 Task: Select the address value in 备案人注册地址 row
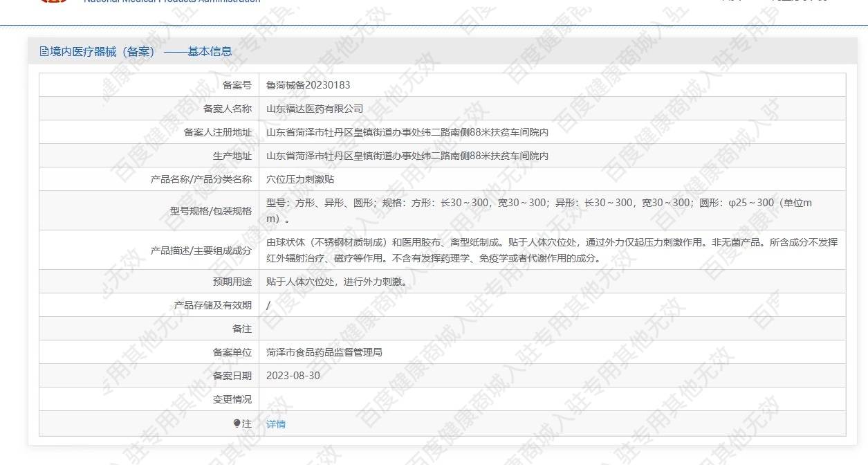pos(407,132)
